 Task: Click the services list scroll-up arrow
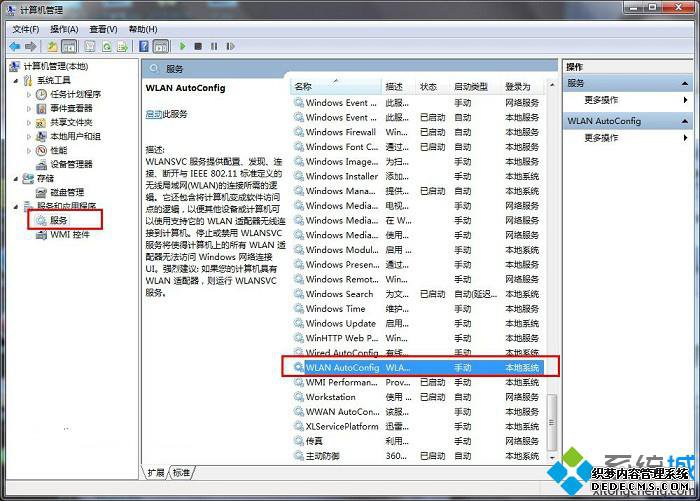(552, 85)
